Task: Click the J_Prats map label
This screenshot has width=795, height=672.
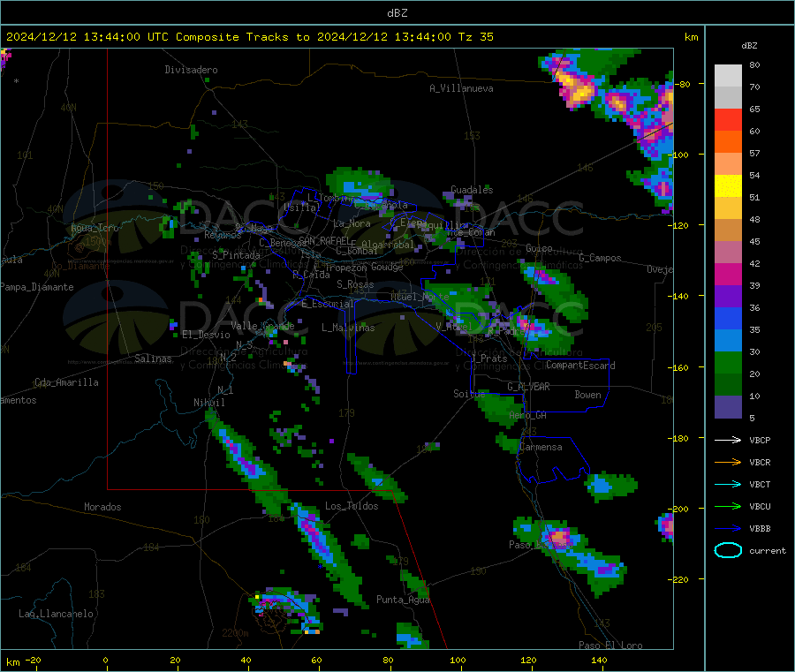Action: click(489, 359)
